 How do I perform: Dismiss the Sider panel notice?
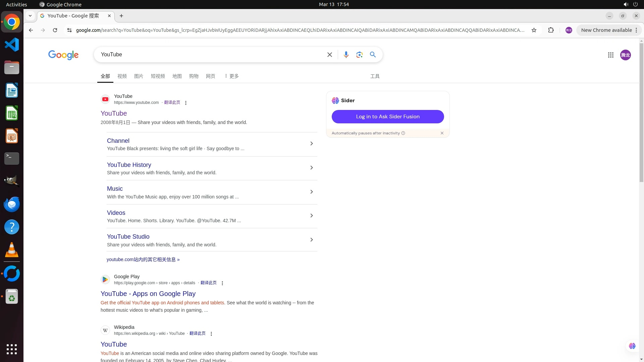tap(442, 133)
